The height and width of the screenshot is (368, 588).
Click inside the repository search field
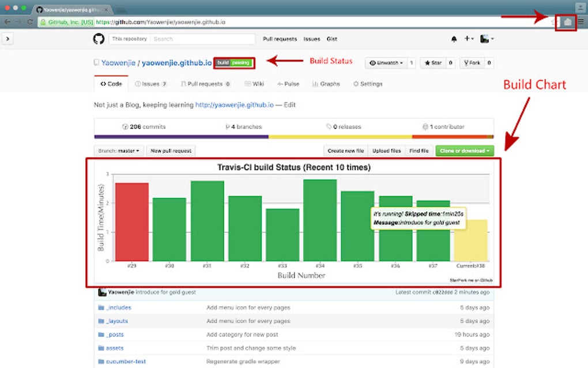click(x=197, y=39)
